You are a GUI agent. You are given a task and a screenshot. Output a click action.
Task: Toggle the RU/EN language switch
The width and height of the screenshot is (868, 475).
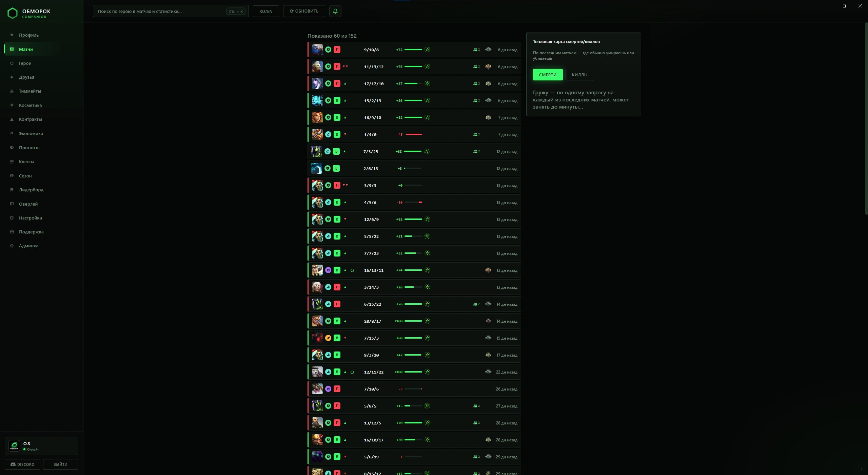266,11
